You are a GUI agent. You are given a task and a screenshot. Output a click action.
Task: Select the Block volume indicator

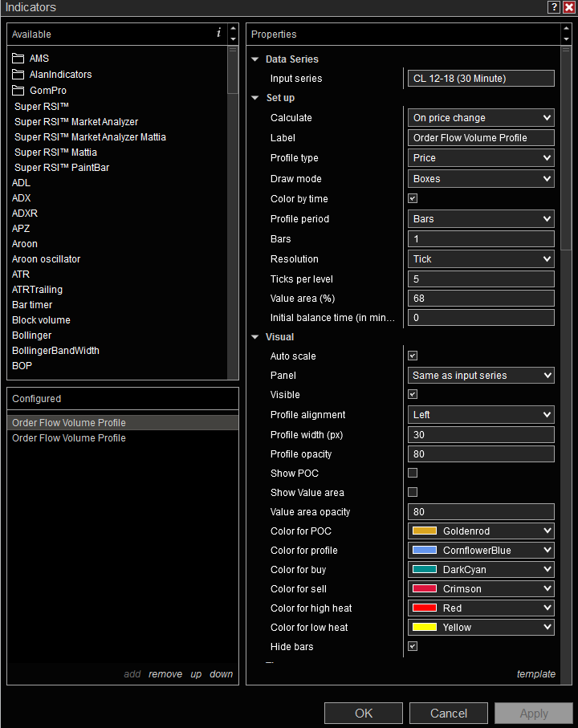tap(41, 320)
